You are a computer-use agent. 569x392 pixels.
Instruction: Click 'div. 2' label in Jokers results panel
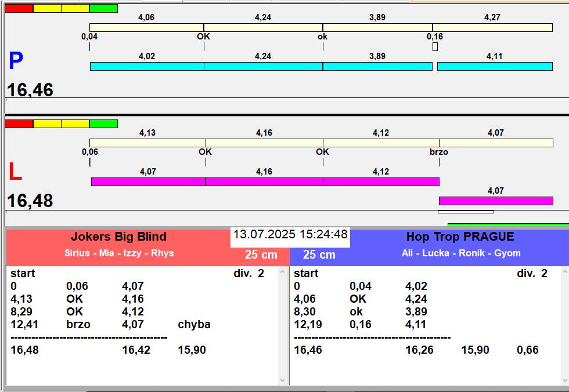[249, 273]
